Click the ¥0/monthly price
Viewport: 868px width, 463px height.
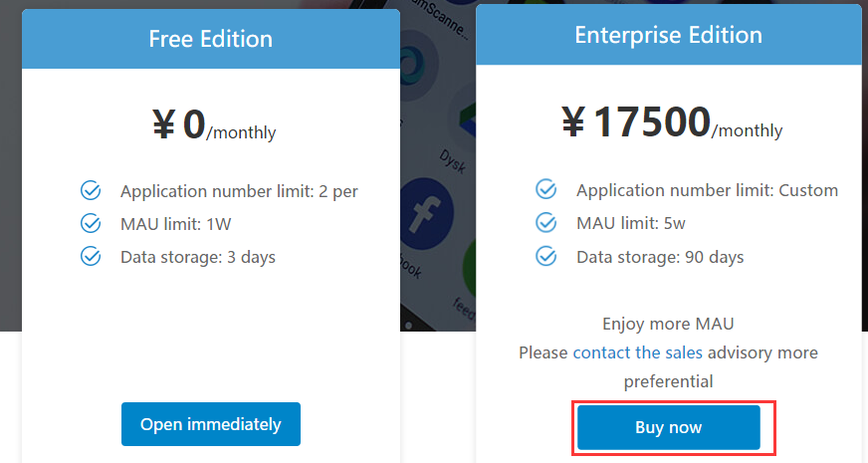point(214,126)
